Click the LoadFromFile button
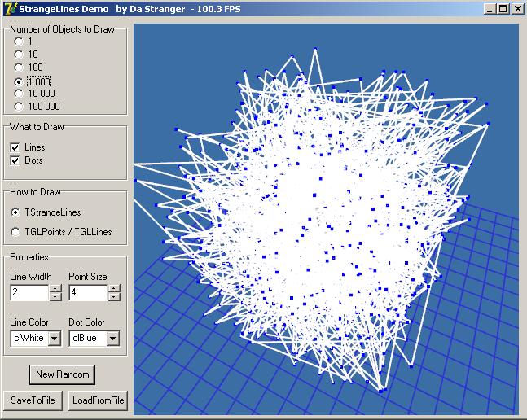Screen dimensions: 527x420 click(x=98, y=400)
